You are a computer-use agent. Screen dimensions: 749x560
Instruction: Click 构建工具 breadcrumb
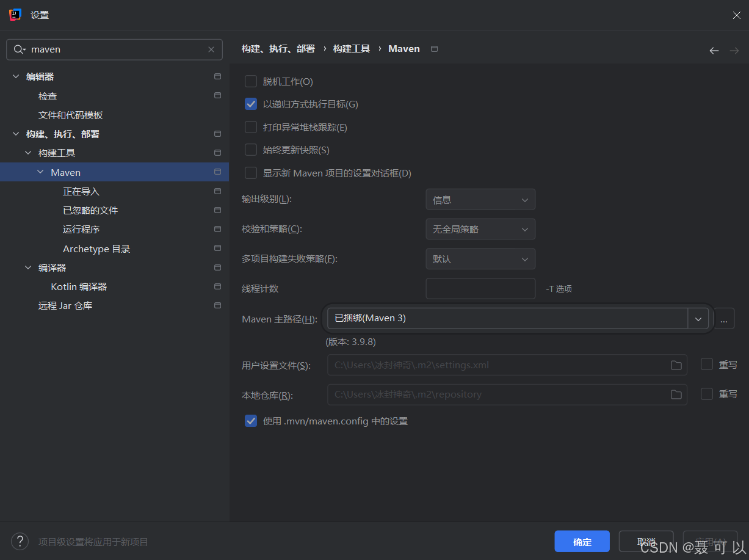coord(352,49)
